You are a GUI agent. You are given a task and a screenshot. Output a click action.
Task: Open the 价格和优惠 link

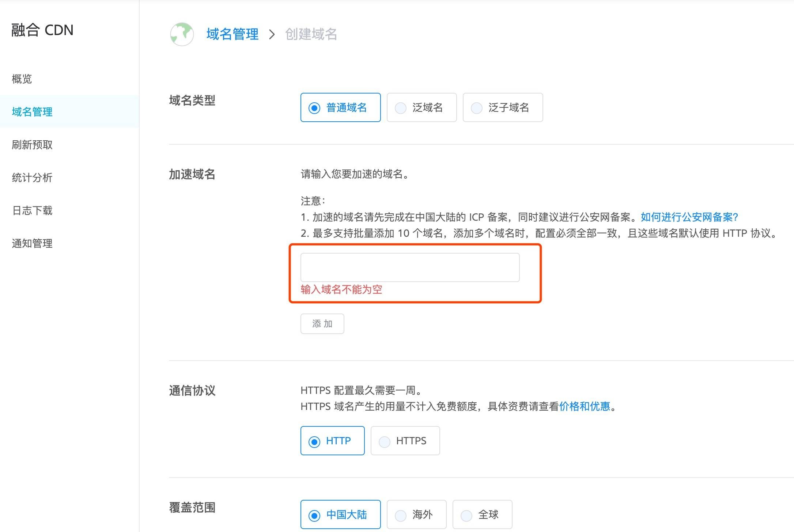tap(585, 406)
